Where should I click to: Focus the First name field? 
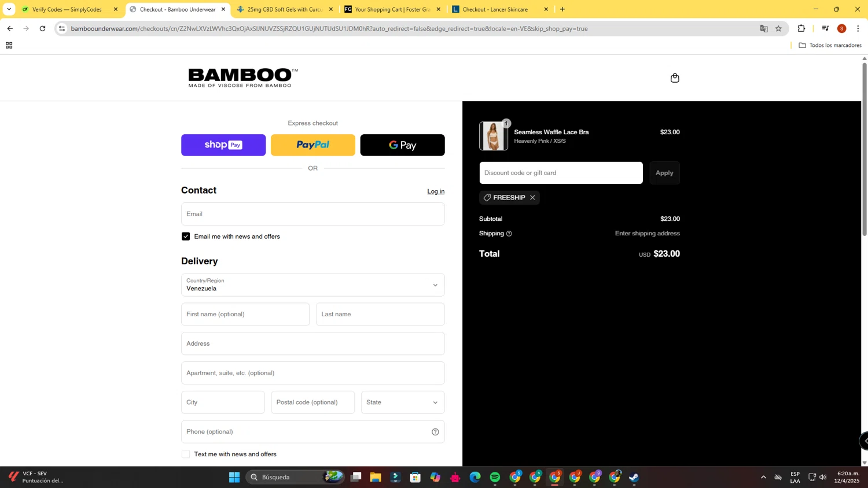click(245, 315)
